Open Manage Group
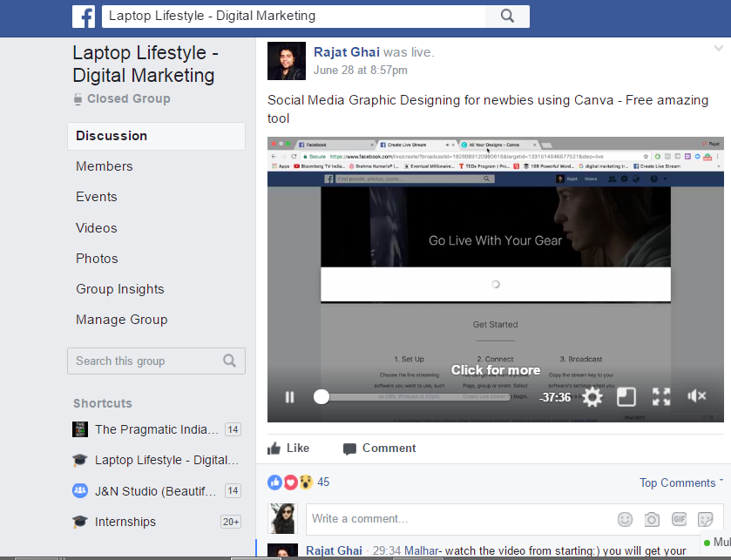This screenshot has width=731, height=560. (122, 320)
